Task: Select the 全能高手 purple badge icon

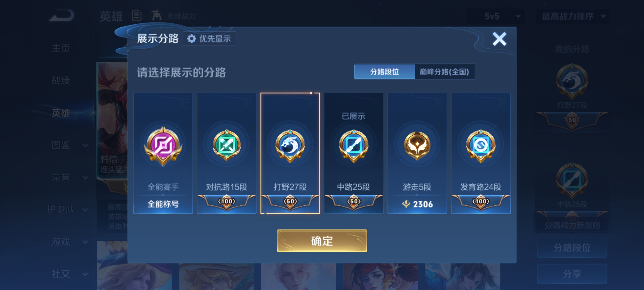Action: pyautogui.click(x=163, y=146)
